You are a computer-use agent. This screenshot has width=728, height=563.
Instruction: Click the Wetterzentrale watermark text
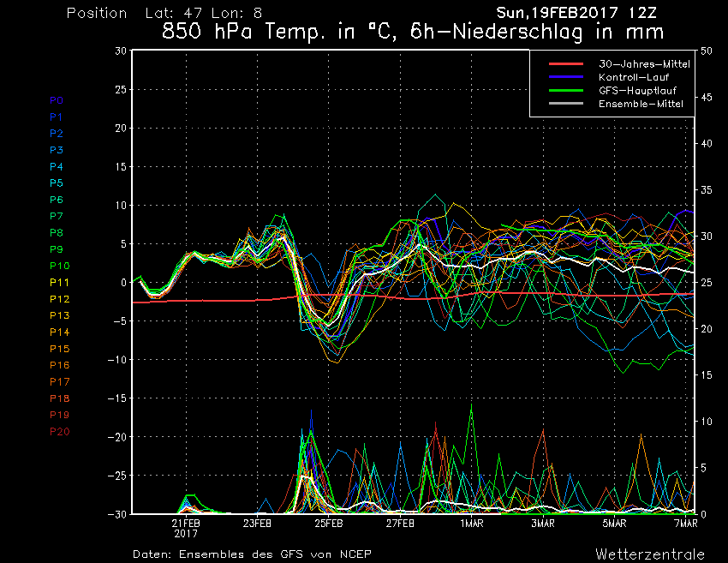click(x=649, y=554)
